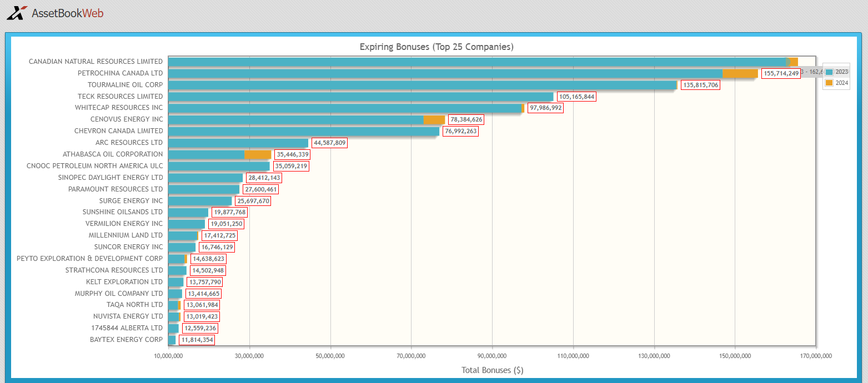Select the BAYTEX ENERGY CORP label
Image resolution: width=868 pixels, height=383 pixels.
pyautogui.click(x=127, y=340)
